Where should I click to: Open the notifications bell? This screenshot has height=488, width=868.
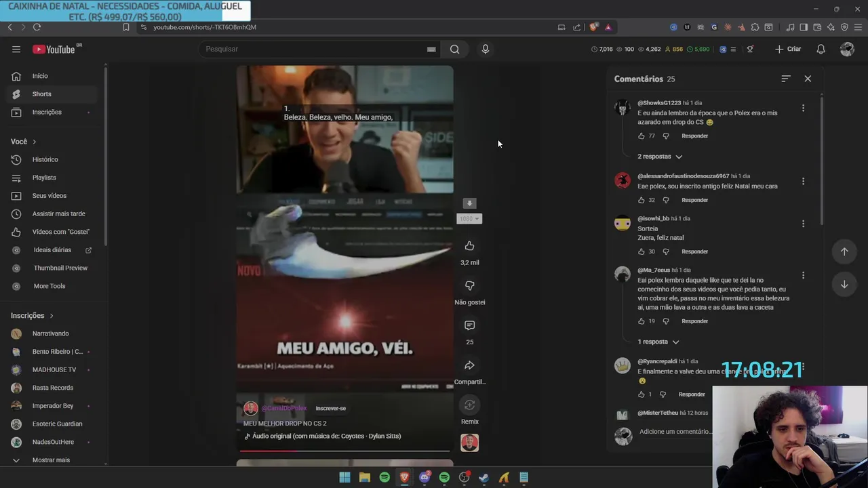tap(821, 49)
